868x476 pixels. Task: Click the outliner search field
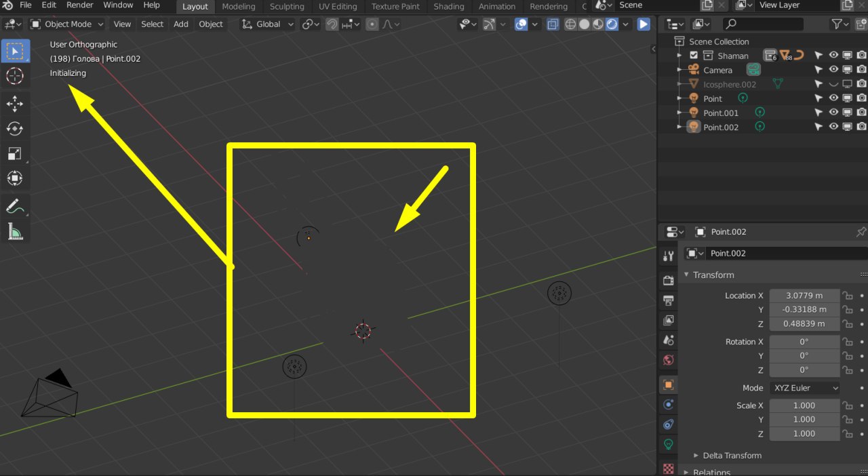762,24
